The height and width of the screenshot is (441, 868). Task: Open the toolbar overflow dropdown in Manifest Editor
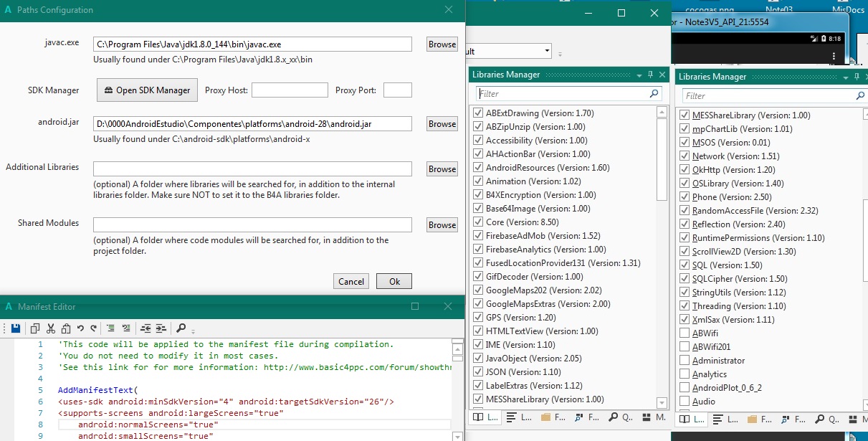(x=193, y=331)
